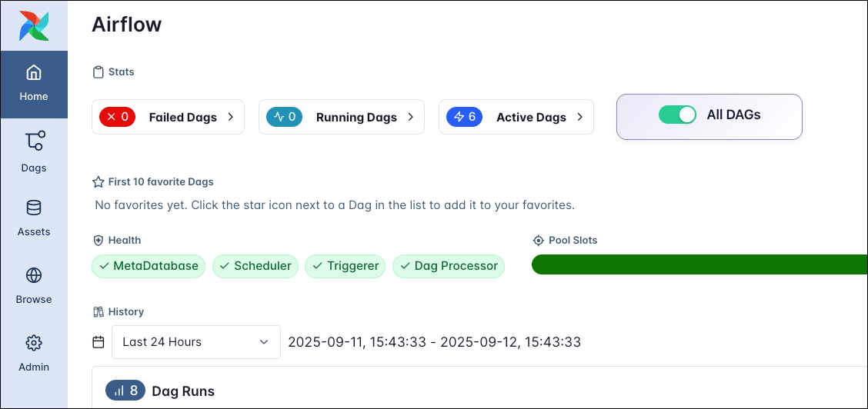Open the Browse globe icon
The image size is (868, 409).
click(34, 275)
